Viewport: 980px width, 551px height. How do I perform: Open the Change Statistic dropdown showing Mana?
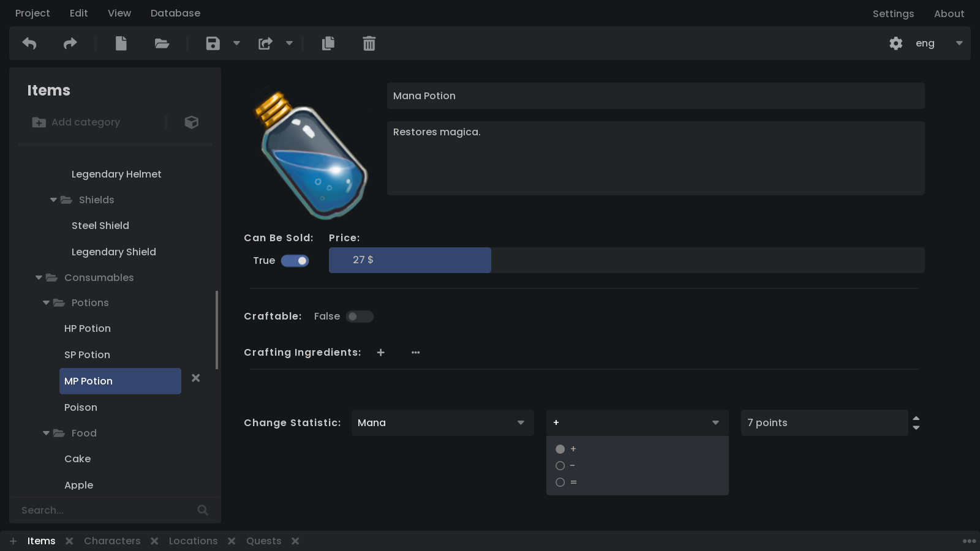(442, 422)
